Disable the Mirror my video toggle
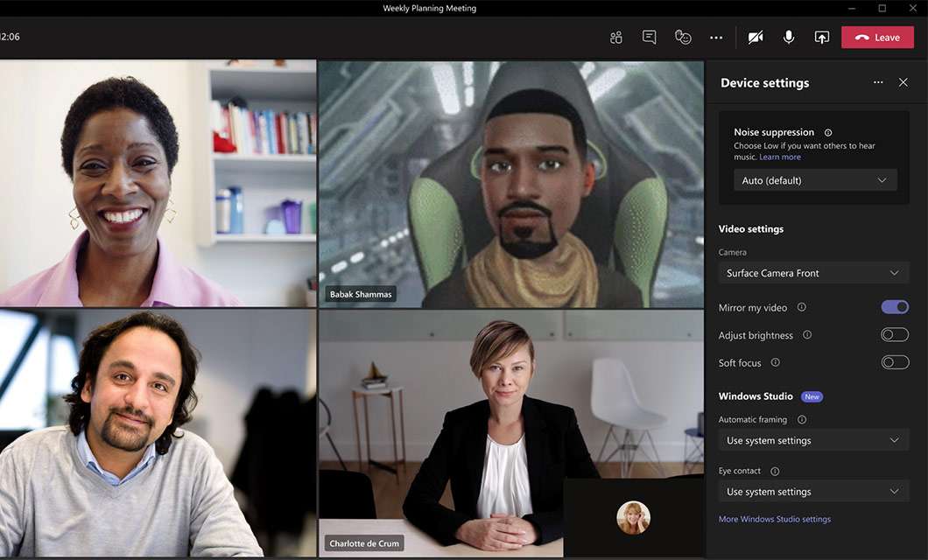Screen dimensions: 928x560 894,307
